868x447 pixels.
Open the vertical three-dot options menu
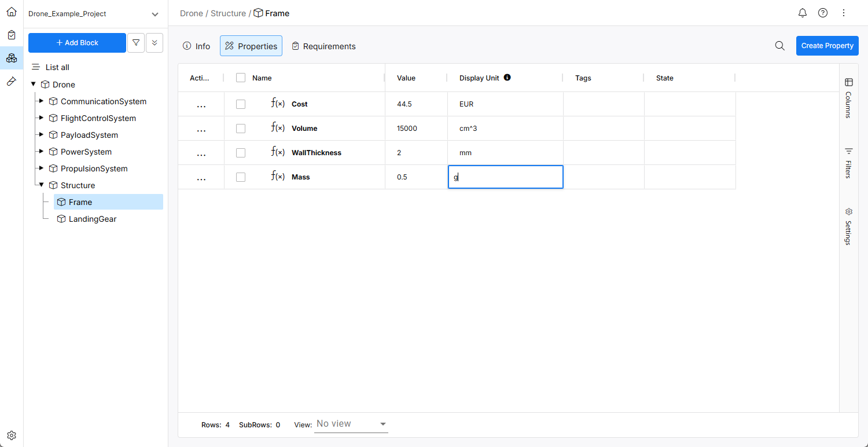click(844, 13)
